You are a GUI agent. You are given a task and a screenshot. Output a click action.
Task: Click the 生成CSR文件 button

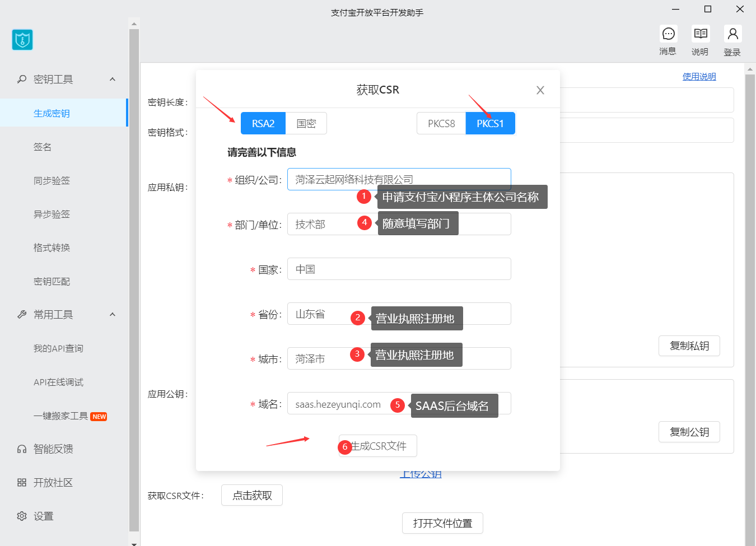(x=378, y=446)
